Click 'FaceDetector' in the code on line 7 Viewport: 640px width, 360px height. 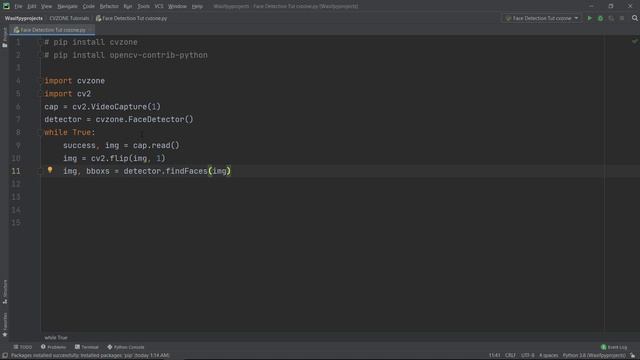tap(156, 120)
